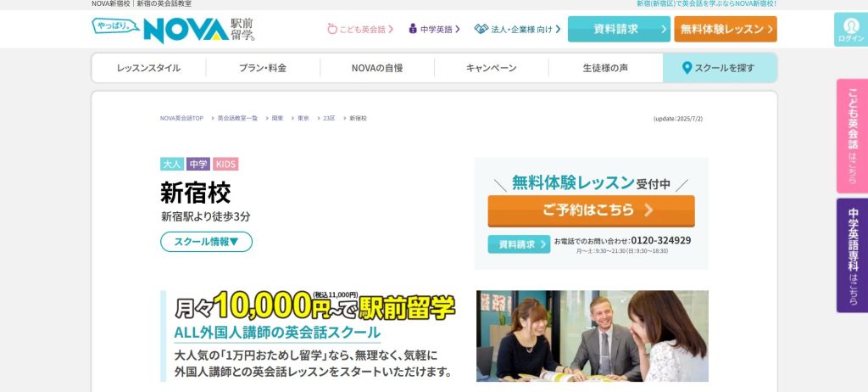Follow the 英会話教室一覧 breadcrumb link
Image resolution: width=868 pixels, height=392 pixels.
[x=237, y=118]
